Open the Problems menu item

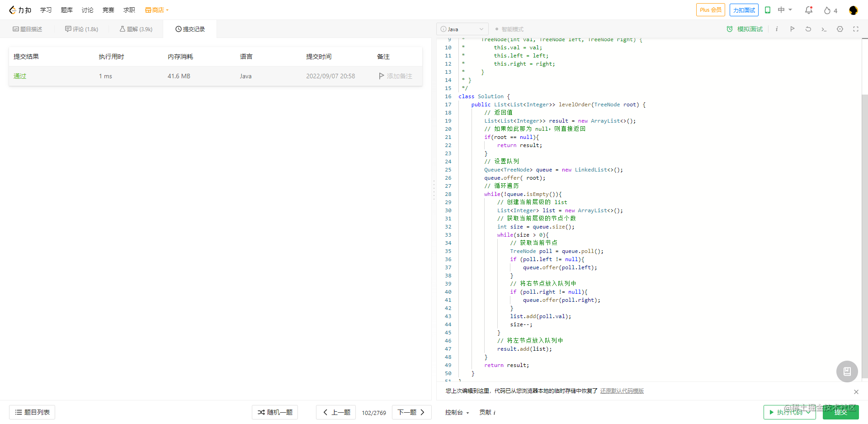(67, 10)
